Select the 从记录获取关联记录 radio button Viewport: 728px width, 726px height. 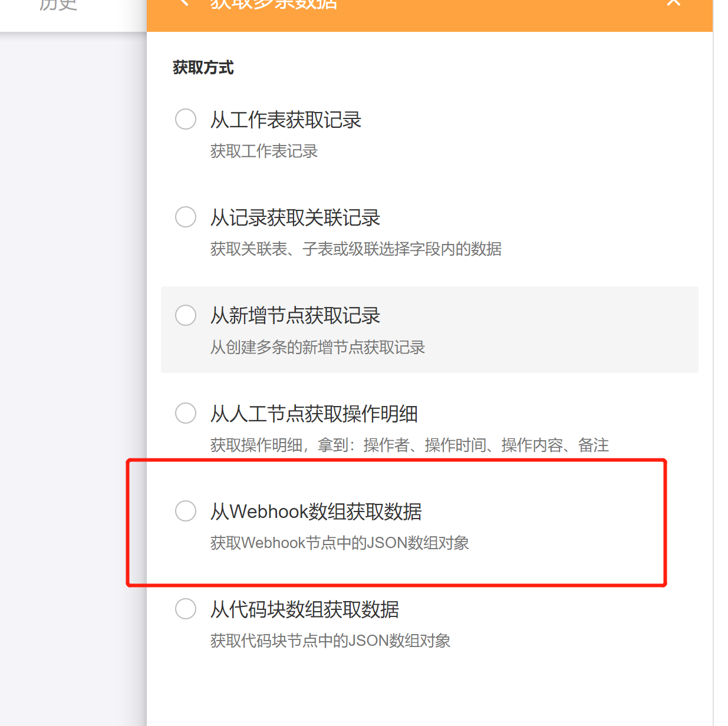click(186, 217)
